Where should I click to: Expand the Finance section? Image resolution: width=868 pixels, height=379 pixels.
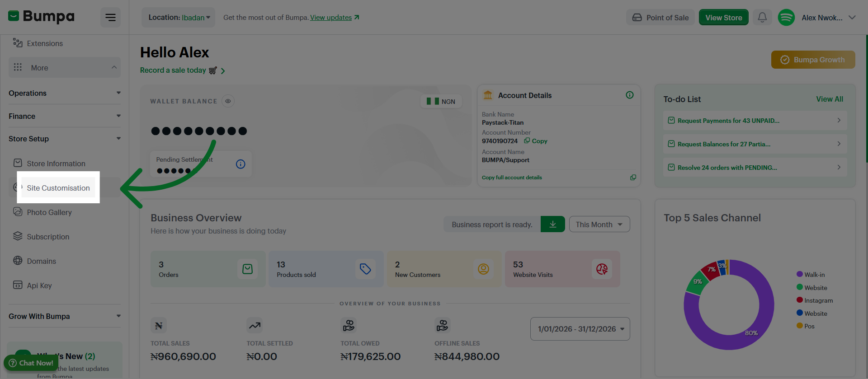tap(65, 116)
